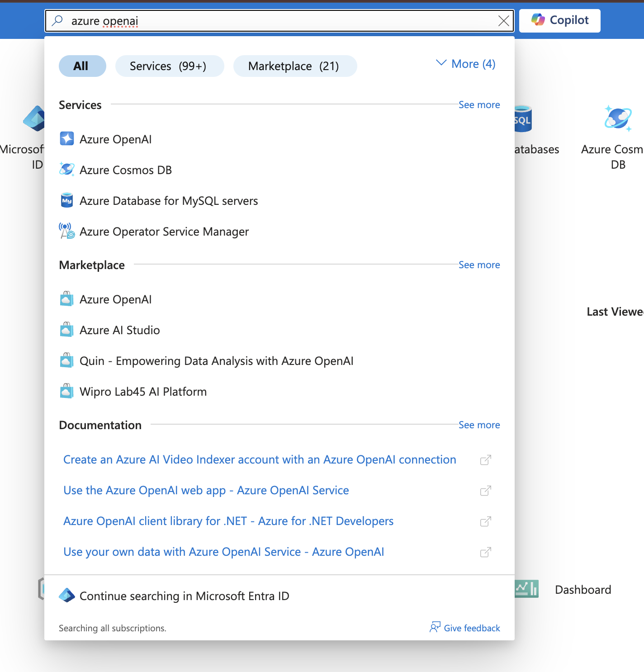Click Marketplace bag icon beside Azure OpenAI

[67, 298]
